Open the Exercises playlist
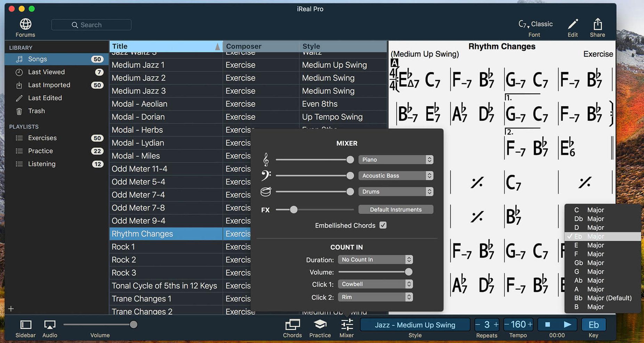The height and width of the screenshot is (343, 644). pyautogui.click(x=57, y=138)
